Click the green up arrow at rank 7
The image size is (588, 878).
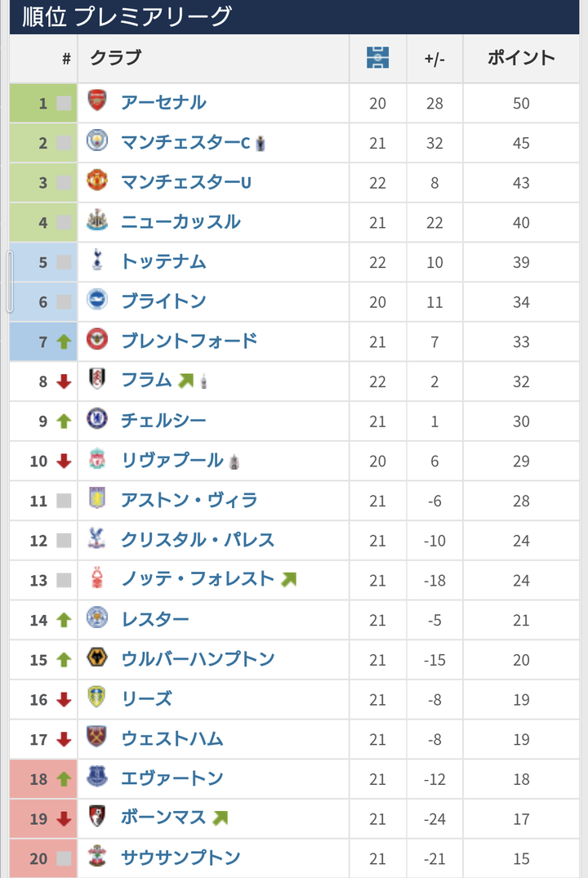(x=64, y=341)
